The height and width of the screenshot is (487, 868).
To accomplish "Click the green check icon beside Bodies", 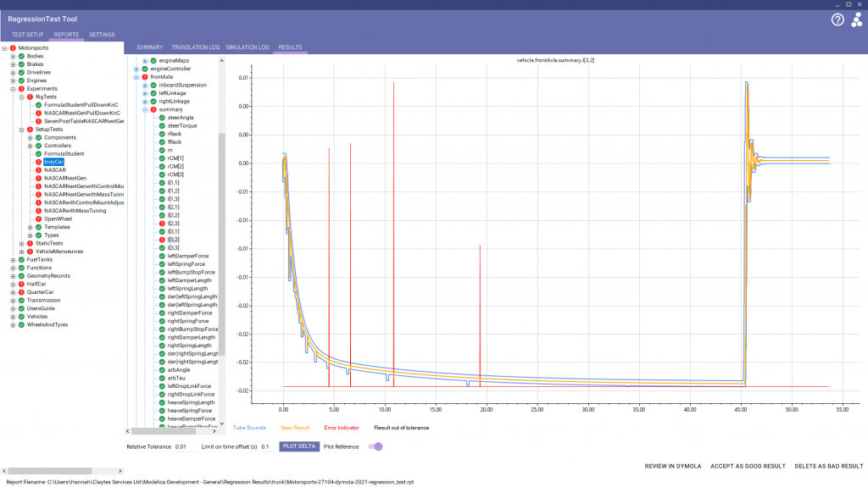I will point(21,57).
